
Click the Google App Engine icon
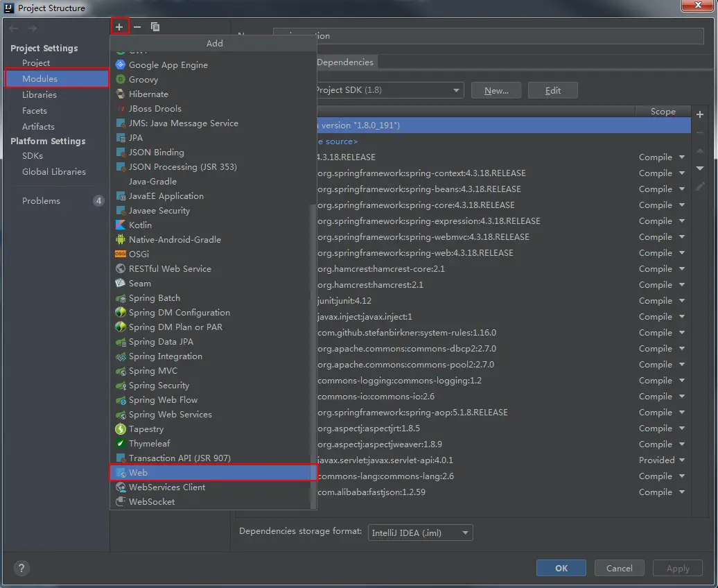click(121, 64)
